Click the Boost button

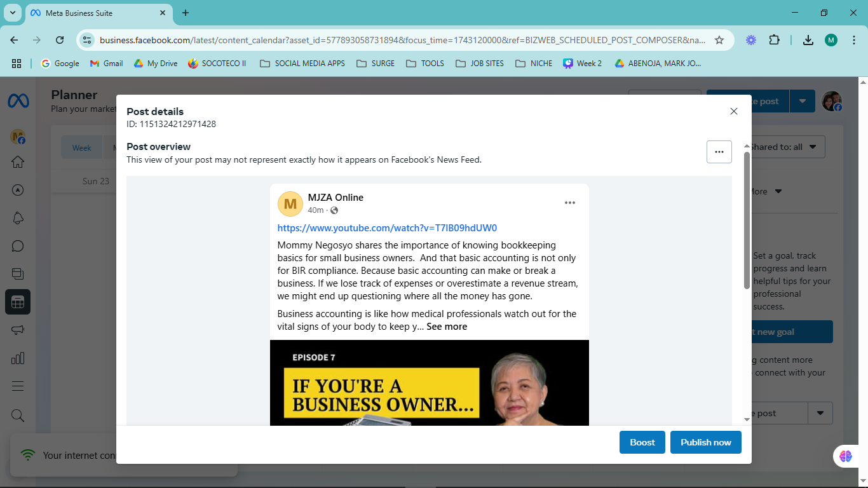(642, 442)
